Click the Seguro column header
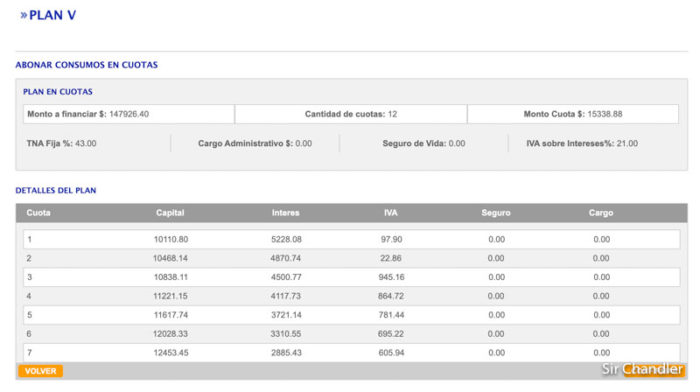 click(x=496, y=213)
